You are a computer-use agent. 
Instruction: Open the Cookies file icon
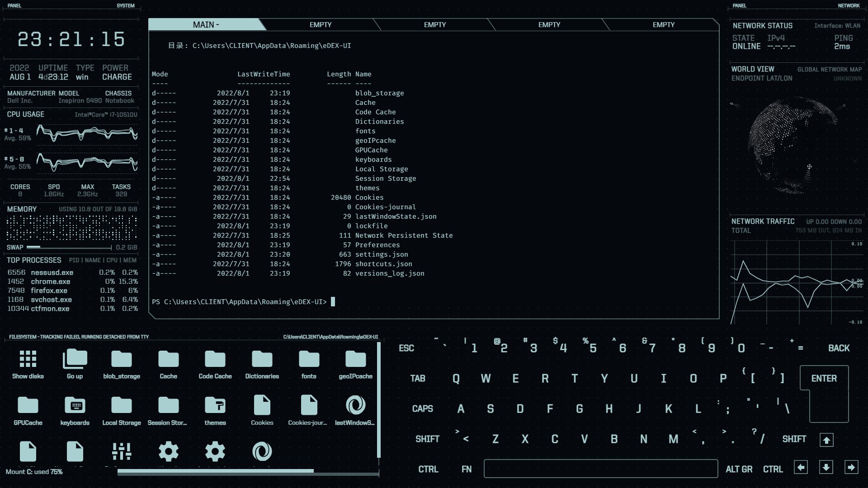point(262,406)
